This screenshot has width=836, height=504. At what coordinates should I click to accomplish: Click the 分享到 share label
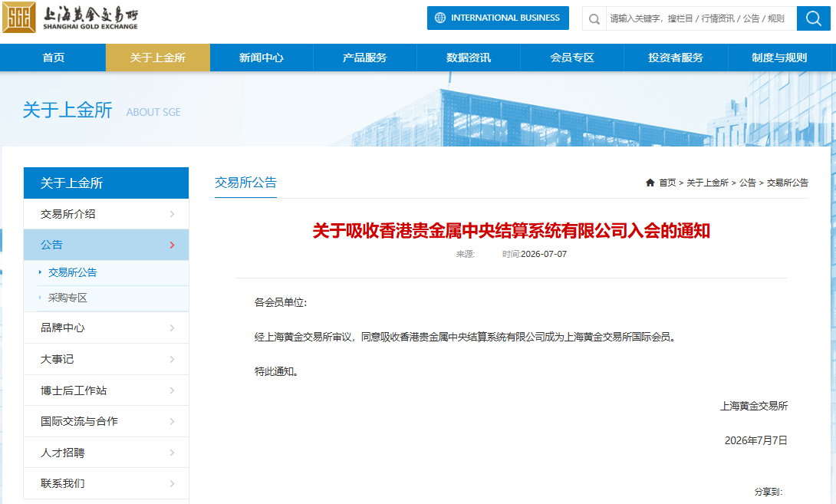[769, 492]
